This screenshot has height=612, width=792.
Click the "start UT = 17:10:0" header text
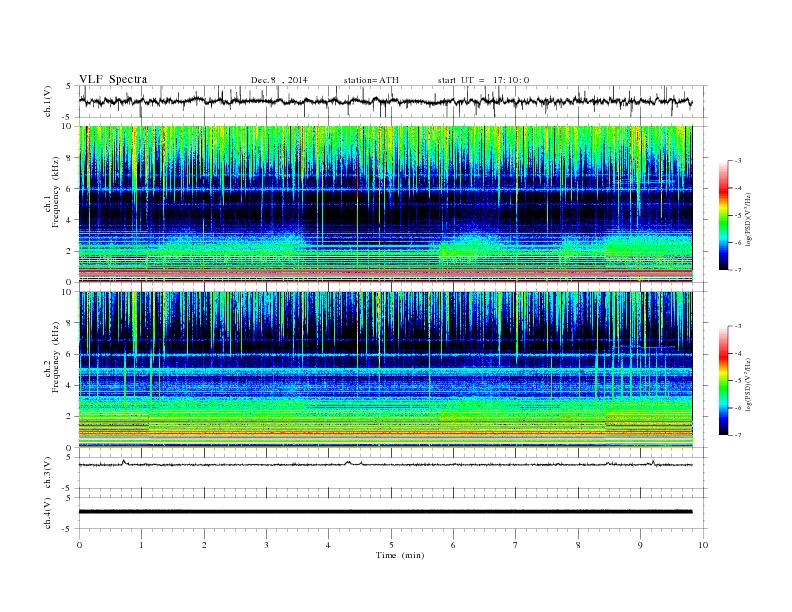pyautogui.click(x=483, y=80)
